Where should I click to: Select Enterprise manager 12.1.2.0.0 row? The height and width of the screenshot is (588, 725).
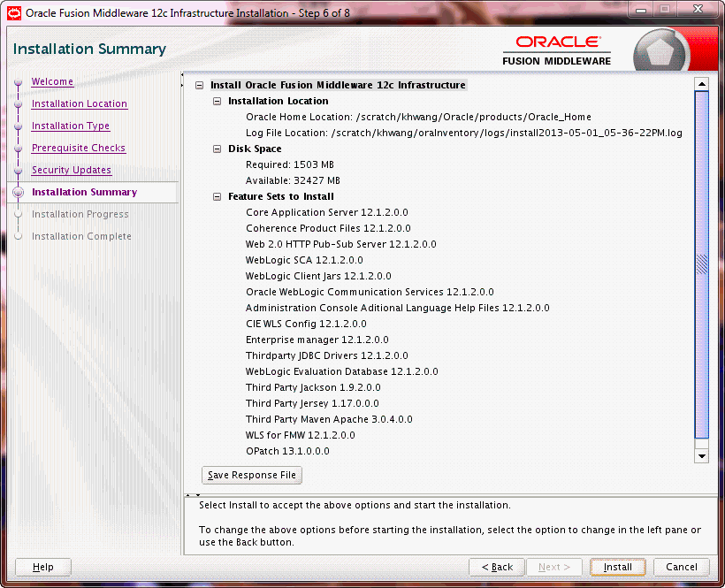317,340
